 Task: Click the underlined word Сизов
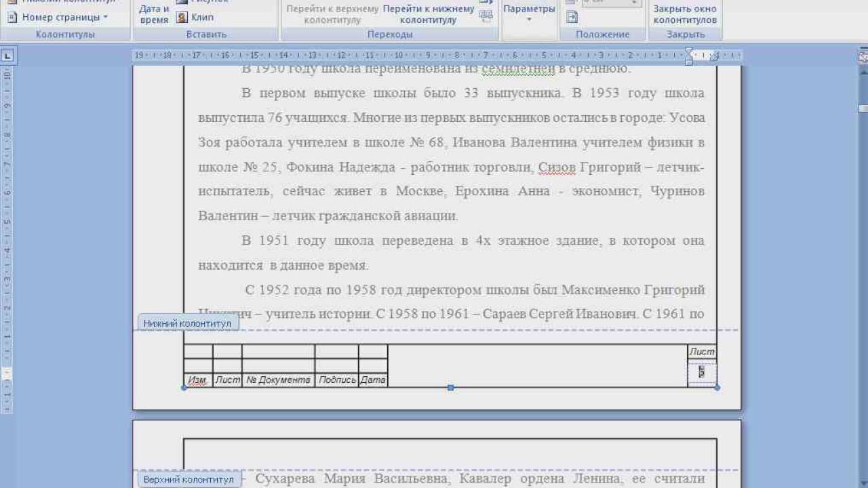tap(556, 167)
